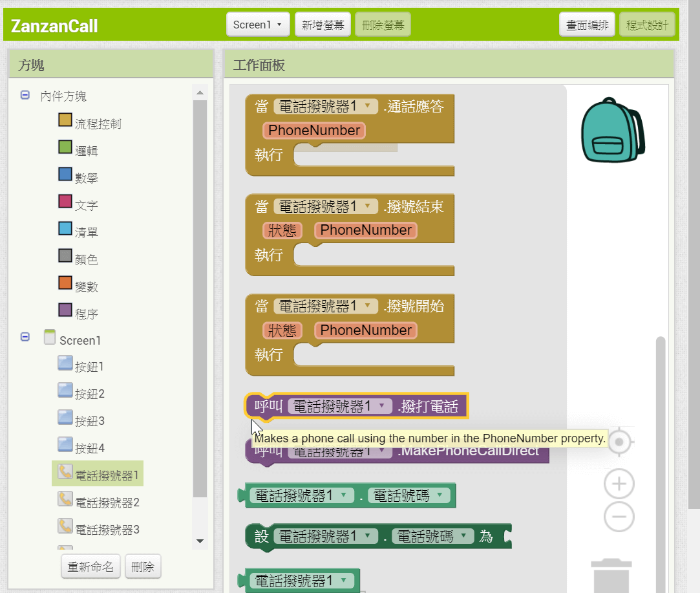Select 按鈕4 component in tree
Screen dimensions: 700x593
tap(81, 447)
